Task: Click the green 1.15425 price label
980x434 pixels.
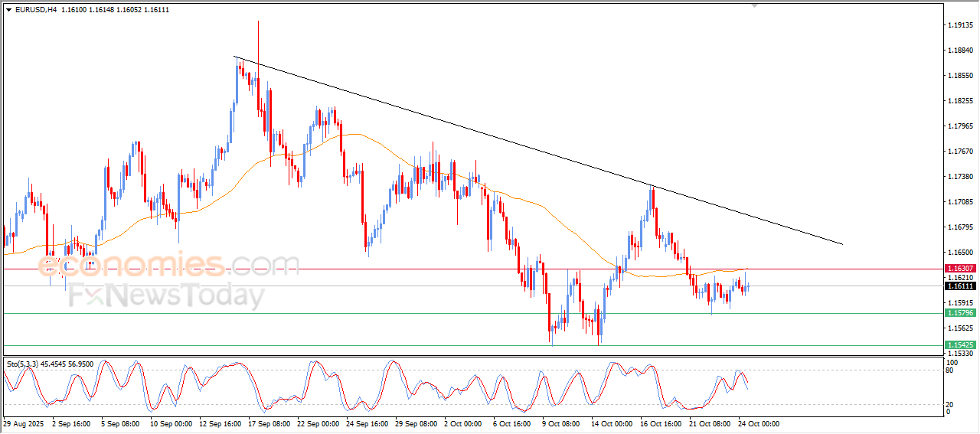Action: (x=960, y=345)
